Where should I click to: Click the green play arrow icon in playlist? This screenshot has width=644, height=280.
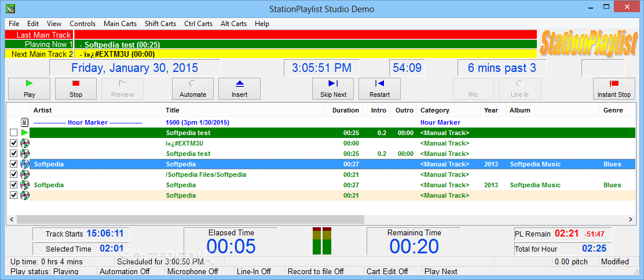click(x=25, y=133)
